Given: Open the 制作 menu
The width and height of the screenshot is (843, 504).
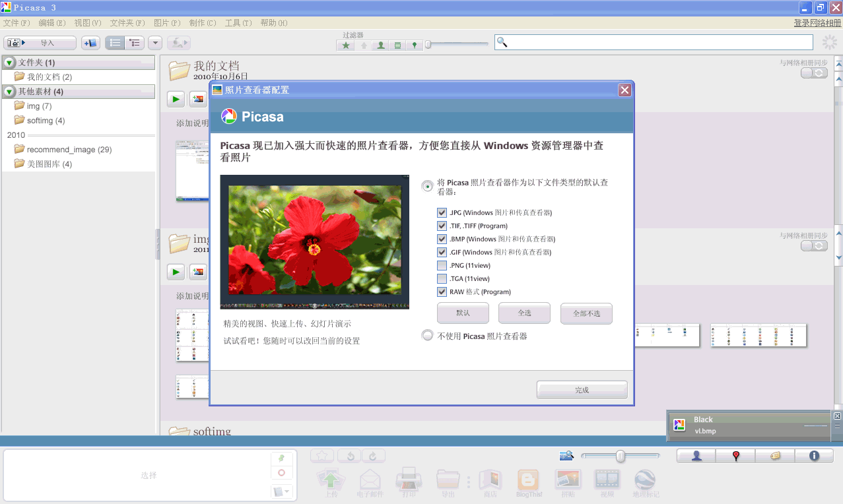Looking at the screenshot, I should (203, 22).
